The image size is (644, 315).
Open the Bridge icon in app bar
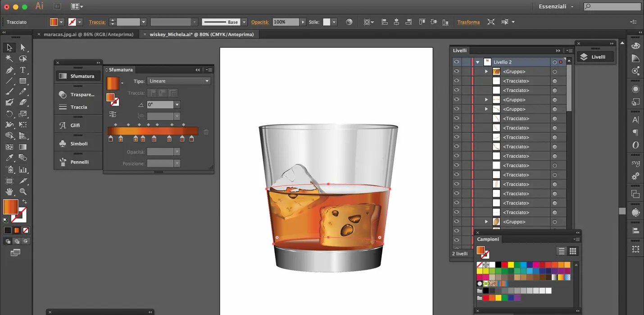click(57, 6)
